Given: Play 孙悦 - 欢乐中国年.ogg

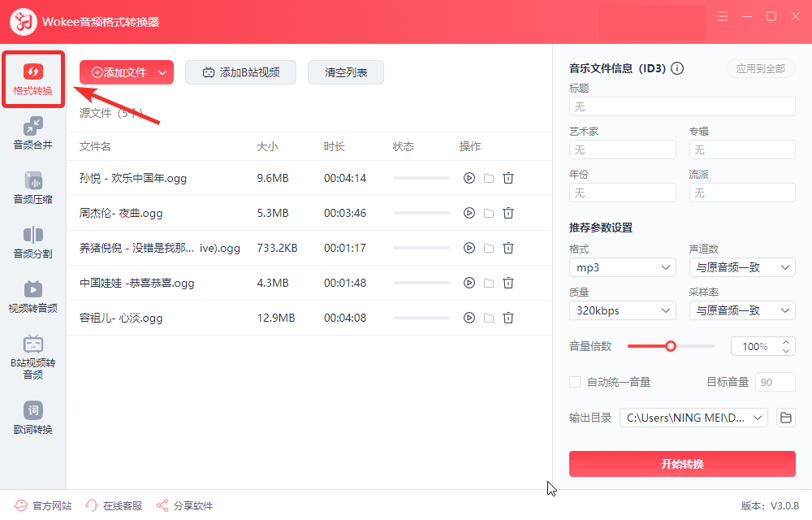Looking at the screenshot, I should pyautogui.click(x=469, y=178).
